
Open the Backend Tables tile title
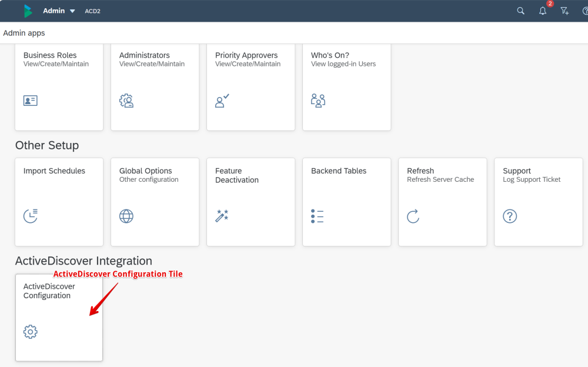tap(339, 171)
